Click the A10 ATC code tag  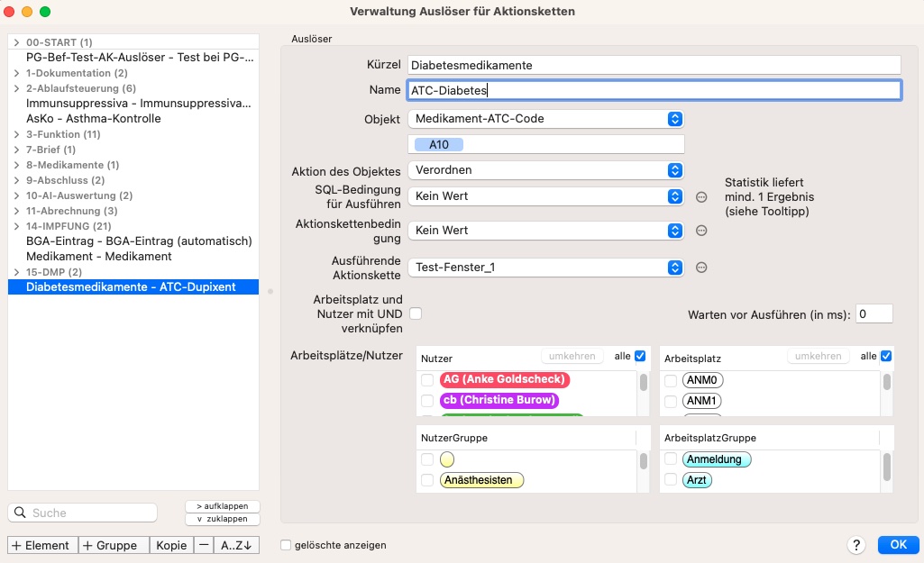tap(438, 144)
